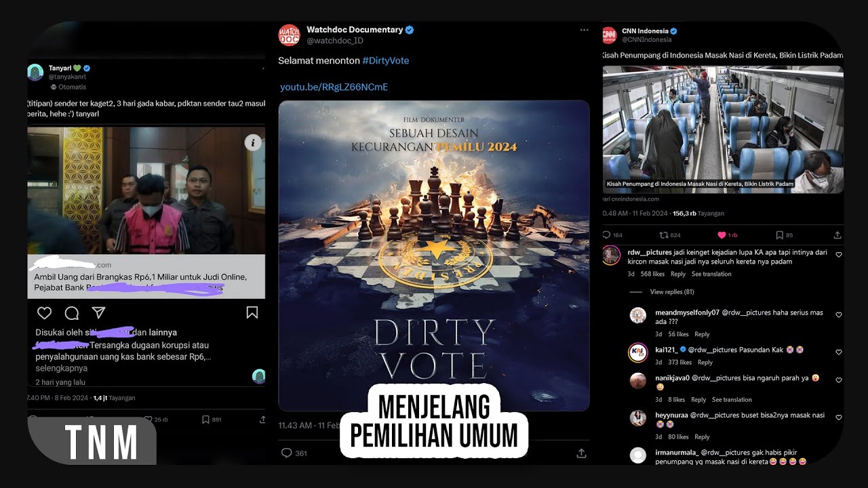The image size is (868, 488).
Task: Like the rdw__pictures comment with its heart
Action: click(839, 255)
